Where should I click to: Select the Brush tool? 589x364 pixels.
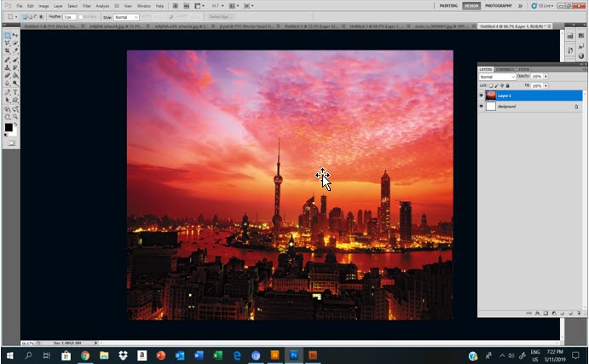15,60
